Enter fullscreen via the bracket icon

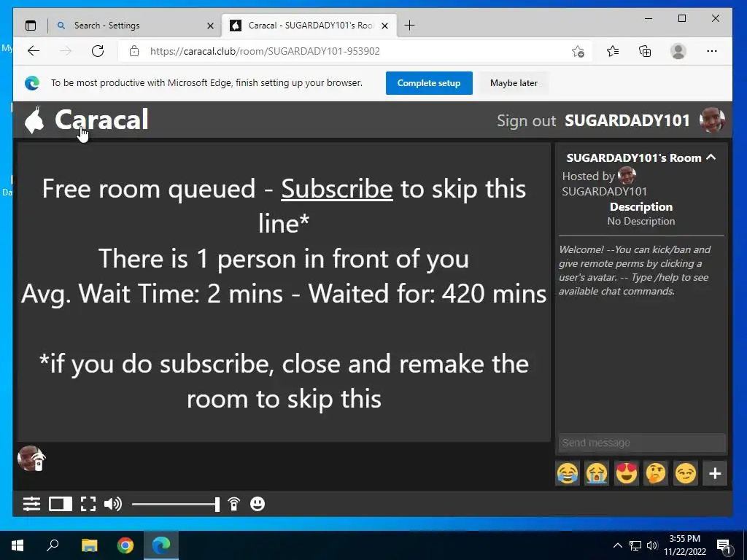coord(88,504)
